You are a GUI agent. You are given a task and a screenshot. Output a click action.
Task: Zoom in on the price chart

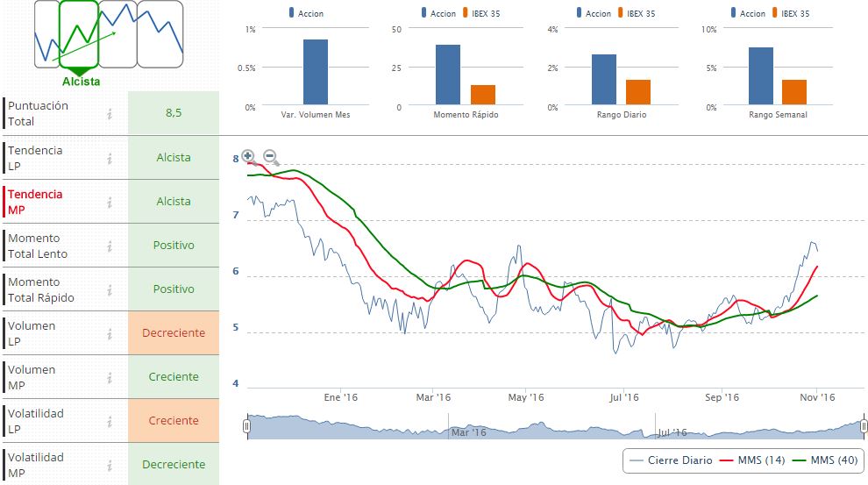248,156
